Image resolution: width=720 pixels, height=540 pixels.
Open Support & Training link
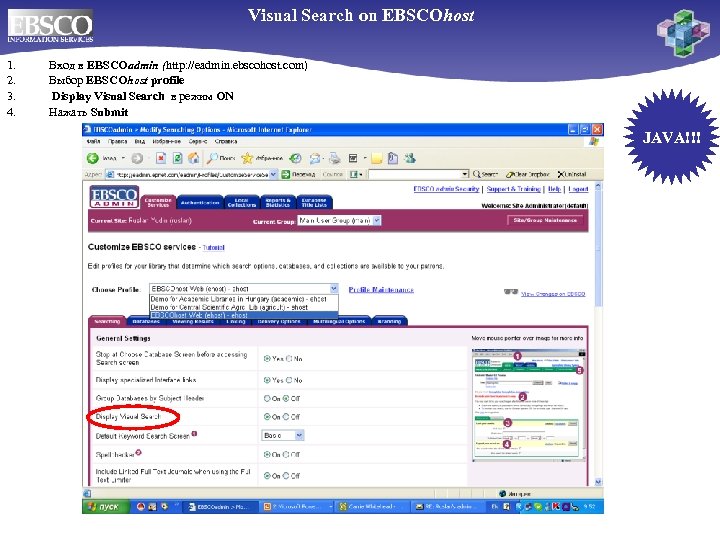point(513,189)
